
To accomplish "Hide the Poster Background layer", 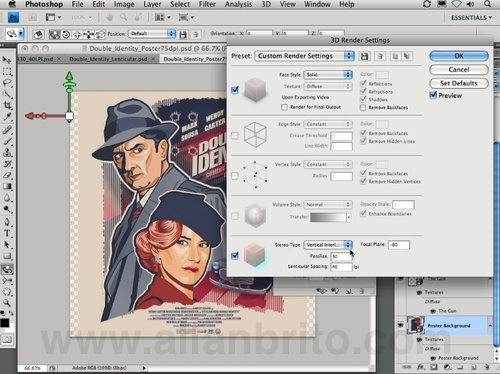I will click(x=400, y=325).
